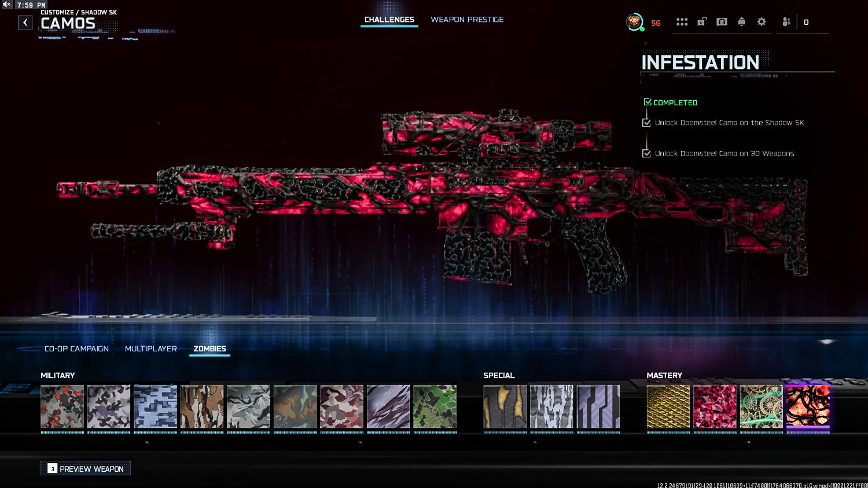Open the Co-op Campaign camo category
Screen dimensions: 868x488
click(76, 348)
